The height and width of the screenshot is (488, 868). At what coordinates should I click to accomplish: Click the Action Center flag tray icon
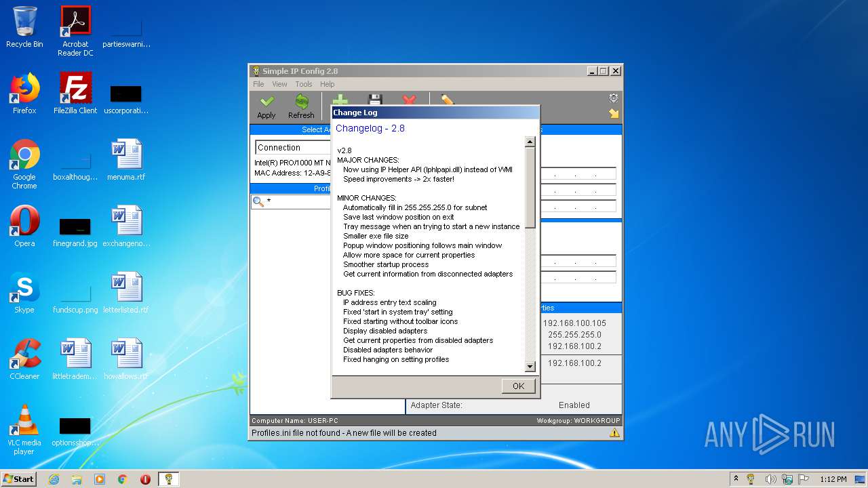[x=805, y=479]
